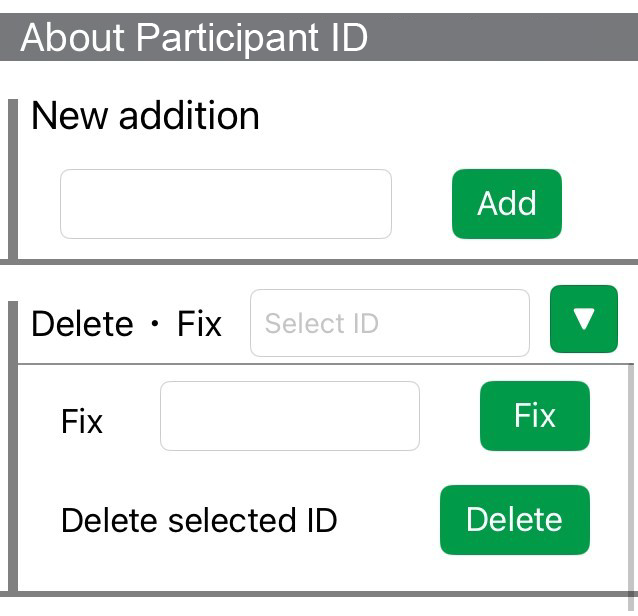Click the About Participant ID header bar
This screenshot has width=638, height=616.
(319, 38)
